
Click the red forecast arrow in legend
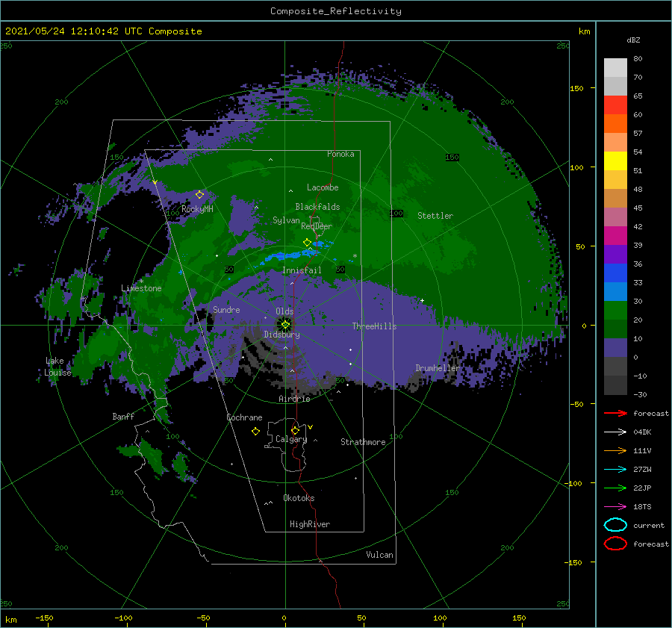tap(615, 413)
